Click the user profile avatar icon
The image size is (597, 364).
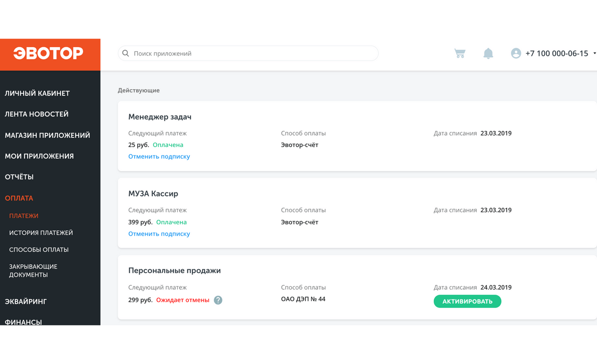tap(515, 53)
